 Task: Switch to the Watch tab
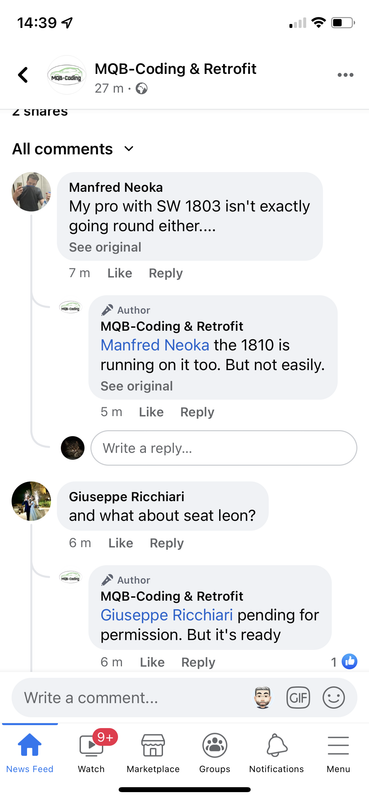coord(91,753)
